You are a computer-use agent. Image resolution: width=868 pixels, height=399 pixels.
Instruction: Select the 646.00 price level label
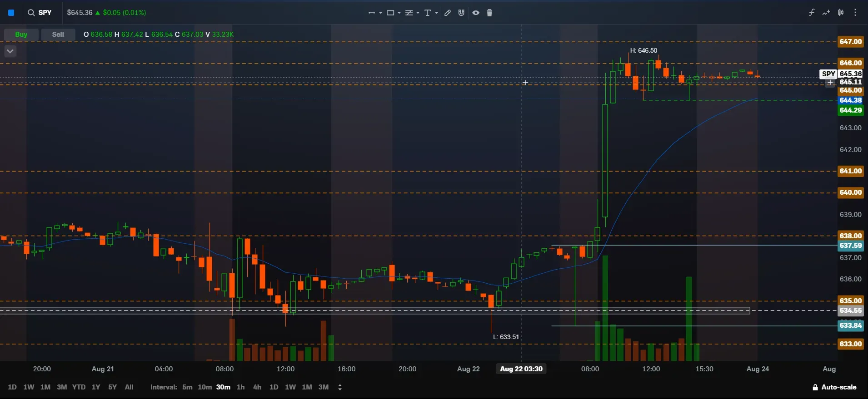[x=851, y=63]
